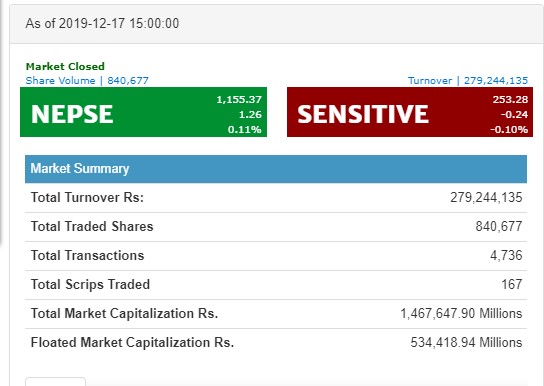Select the Total Scripts Traded row
This screenshot has width=544, height=386.
276,285
